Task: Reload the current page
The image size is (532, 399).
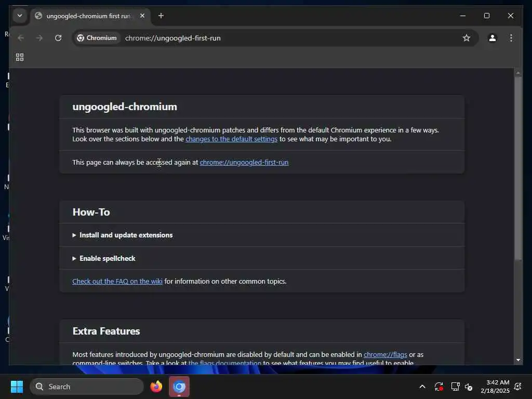Action: (58, 38)
